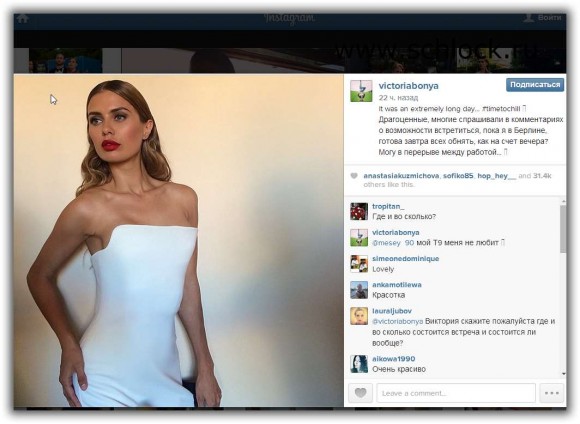Go to Instagram home via house icon

pyautogui.click(x=23, y=18)
